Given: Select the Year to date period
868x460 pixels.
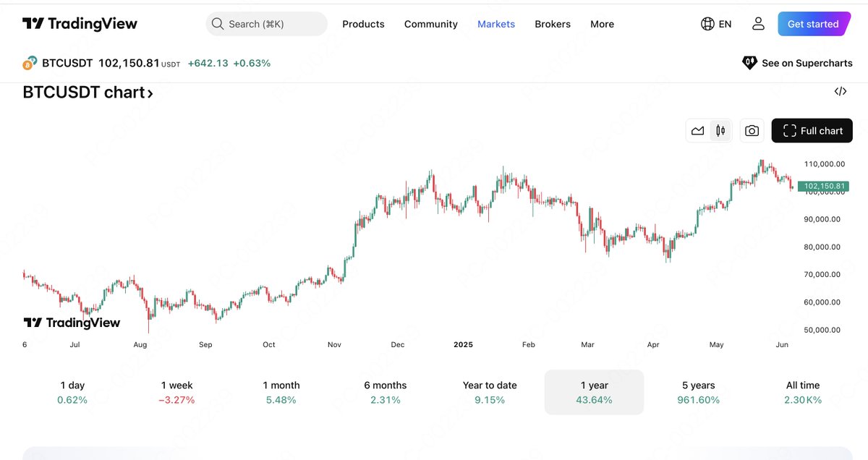Looking at the screenshot, I should click(490, 392).
